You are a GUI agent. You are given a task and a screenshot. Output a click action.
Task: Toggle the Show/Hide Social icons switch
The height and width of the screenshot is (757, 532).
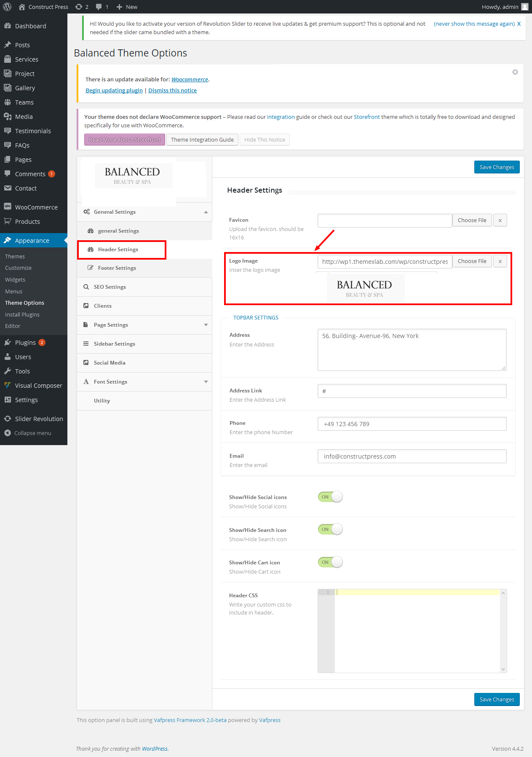pyautogui.click(x=330, y=497)
